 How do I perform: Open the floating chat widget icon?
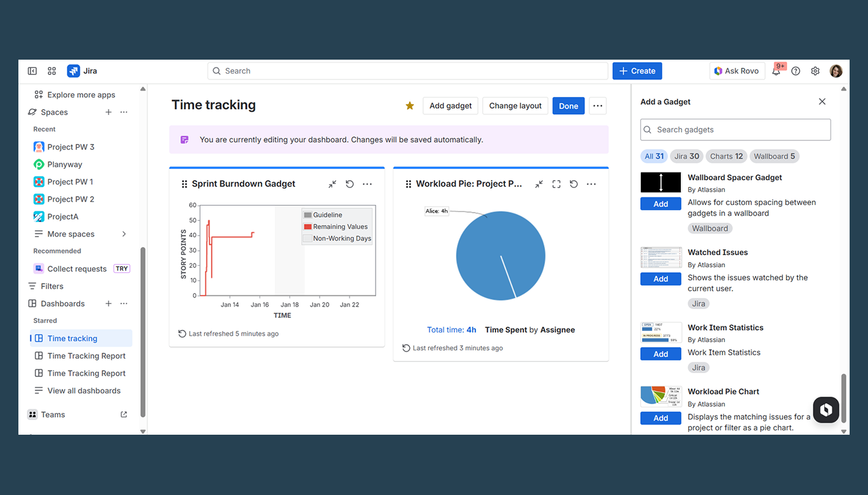tap(826, 410)
